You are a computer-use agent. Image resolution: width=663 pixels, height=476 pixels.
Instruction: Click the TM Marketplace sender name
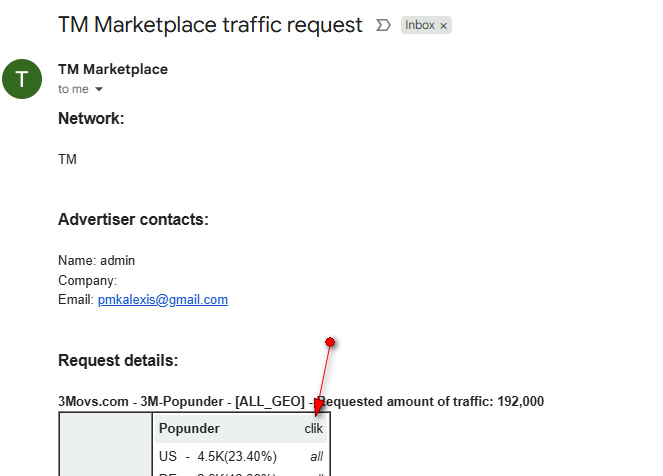113,69
